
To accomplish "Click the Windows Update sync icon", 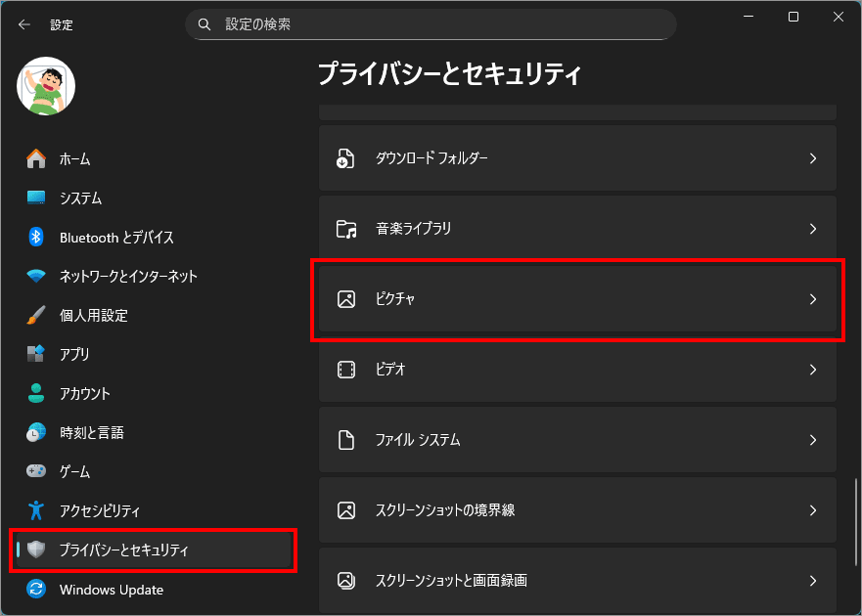I will click(x=36, y=590).
